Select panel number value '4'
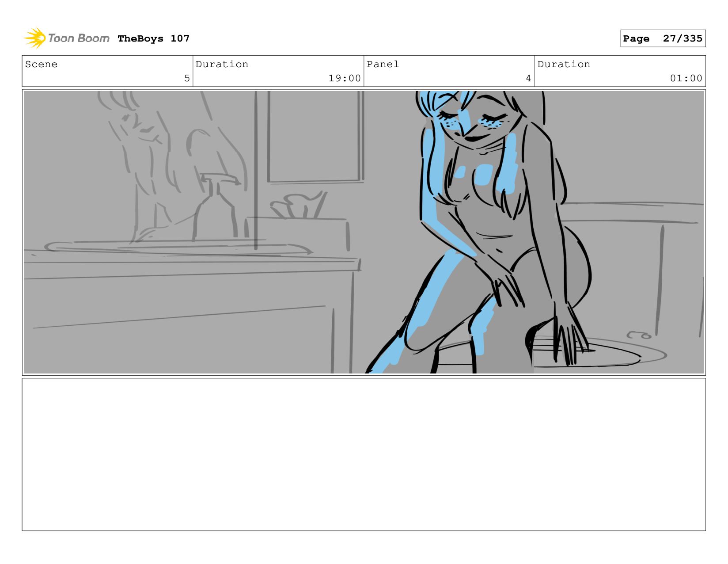The width and height of the screenshot is (728, 564). [x=528, y=78]
